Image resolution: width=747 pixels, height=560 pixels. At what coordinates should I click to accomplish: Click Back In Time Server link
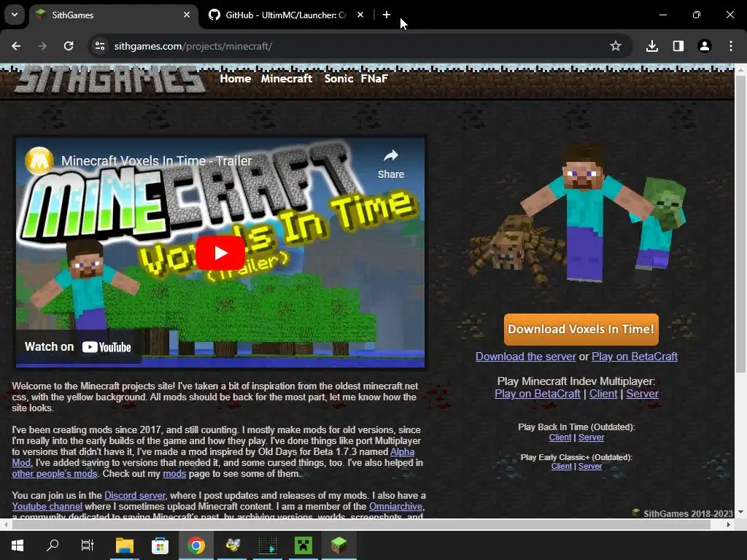coord(591,437)
